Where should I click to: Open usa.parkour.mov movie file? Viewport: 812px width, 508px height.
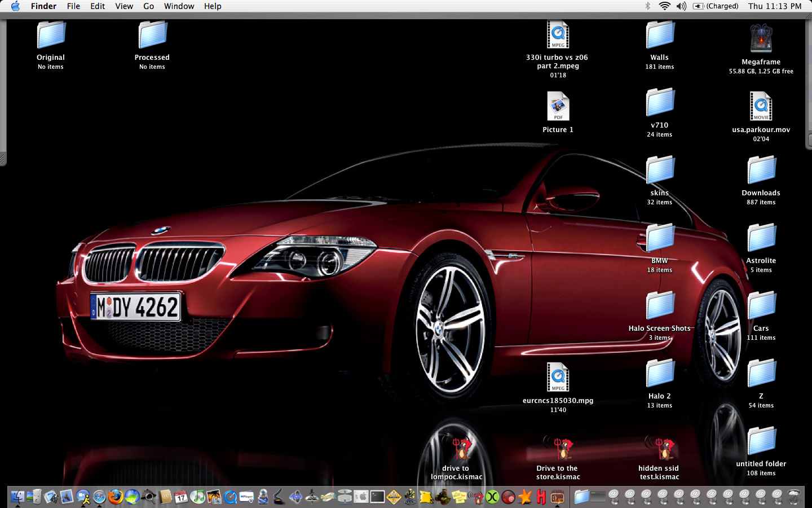(x=761, y=106)
